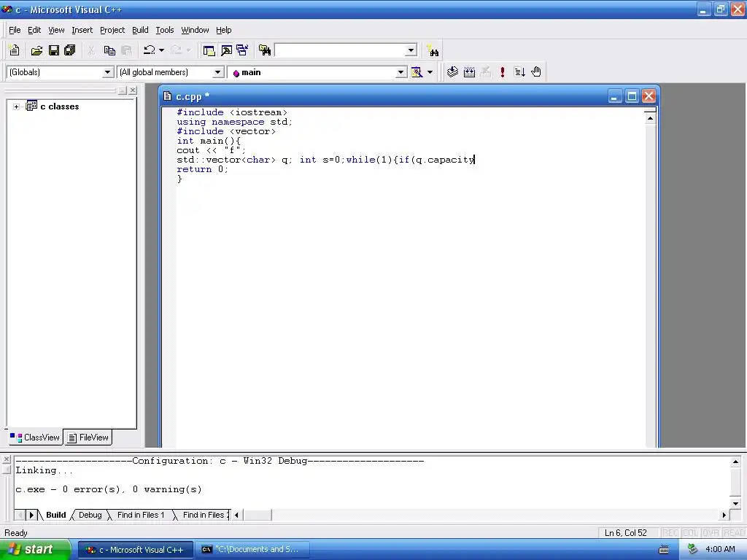Screen dimensions: 747x560
Task: Open the (All global members) filter dropdown
Action: click(x=217, y=72)
